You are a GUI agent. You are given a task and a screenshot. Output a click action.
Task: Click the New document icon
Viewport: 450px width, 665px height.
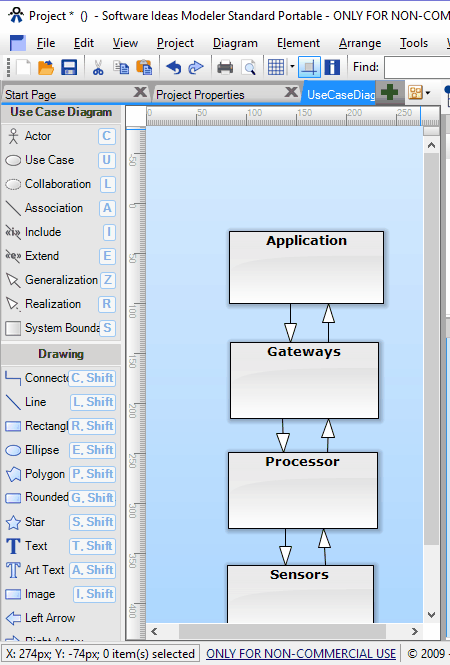23,67
